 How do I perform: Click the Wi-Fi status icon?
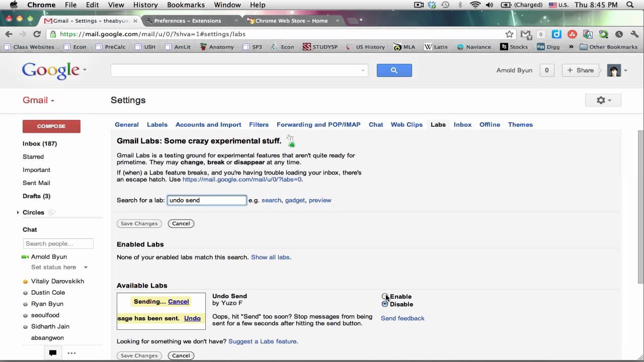pyautogui.click(x=475, y=5)
